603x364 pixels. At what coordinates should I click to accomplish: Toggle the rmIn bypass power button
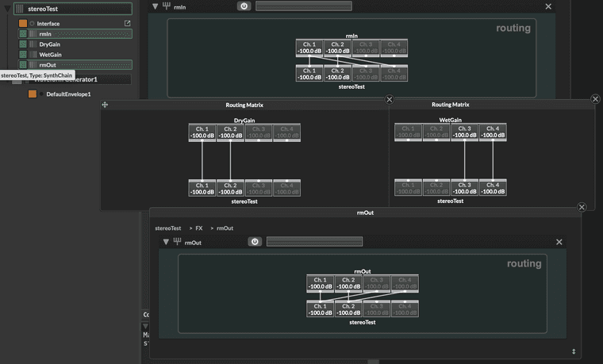(x=244, y=6)
